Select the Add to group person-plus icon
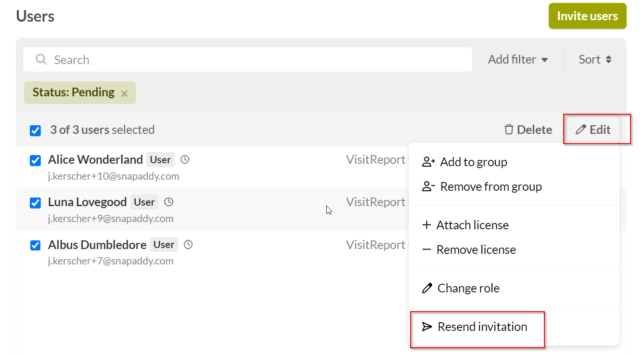This screenshot has width=644, height=355. click(427, 162)
